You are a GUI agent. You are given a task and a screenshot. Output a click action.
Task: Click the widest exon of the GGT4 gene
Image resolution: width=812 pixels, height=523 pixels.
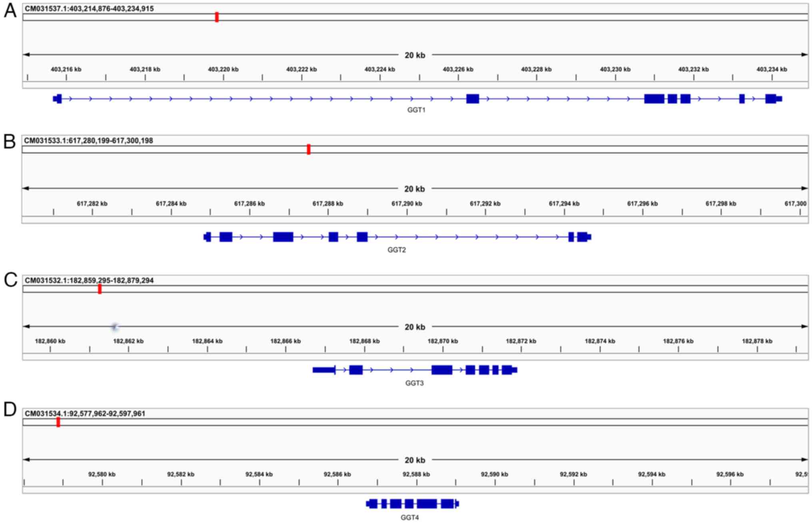tap(427, 504)
